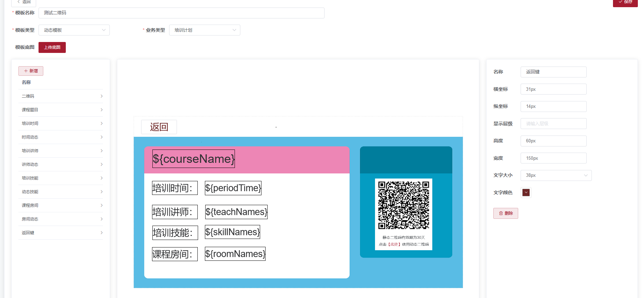Open the 模板类型 dropdown
The width and height of the screenshot is (644, 298).
(x=74, y=30)
